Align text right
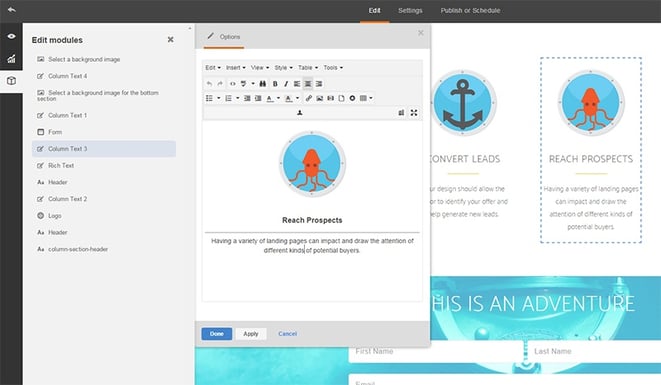 tap(319, 84)
